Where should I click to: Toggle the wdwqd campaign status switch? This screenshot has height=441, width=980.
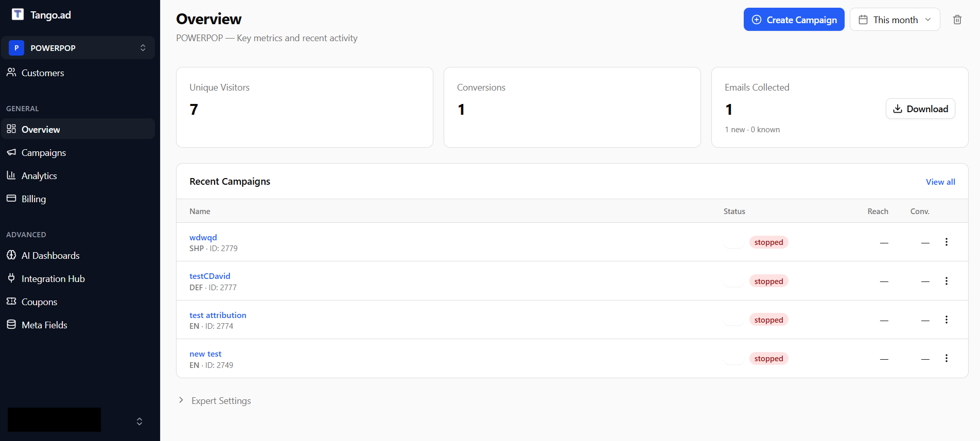pos(734,242)
